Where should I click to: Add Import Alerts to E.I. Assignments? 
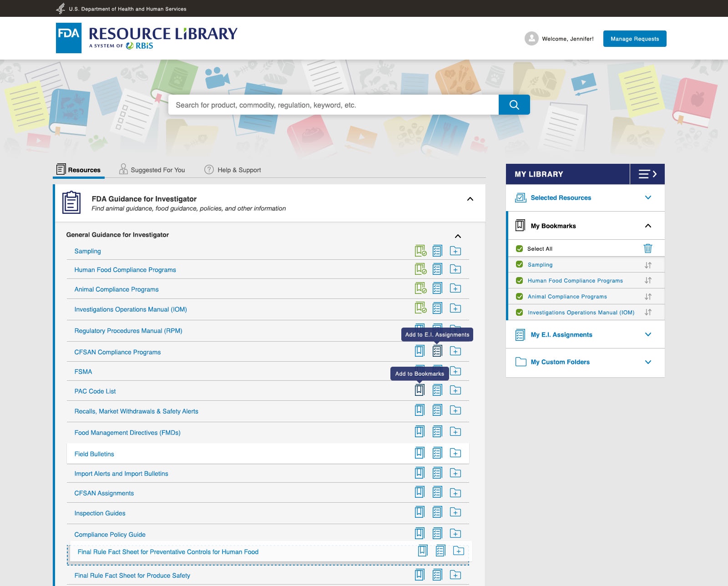click(x=437, y=473)
